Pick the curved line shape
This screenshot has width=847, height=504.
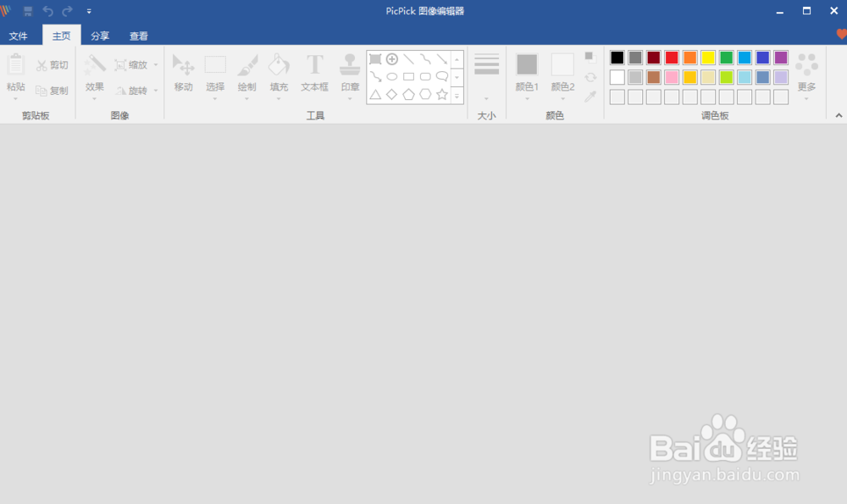426,59
